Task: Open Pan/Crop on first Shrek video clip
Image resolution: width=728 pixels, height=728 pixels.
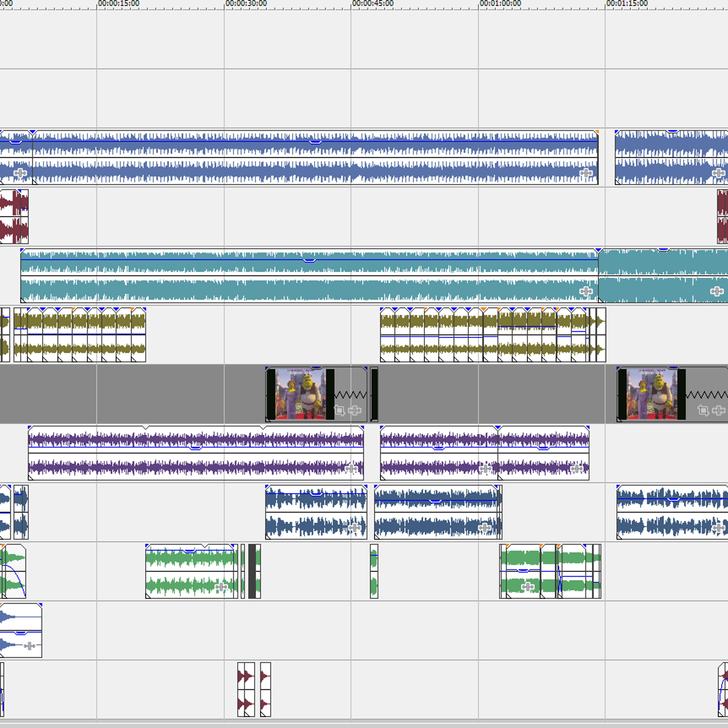Action: coord(339,410)
